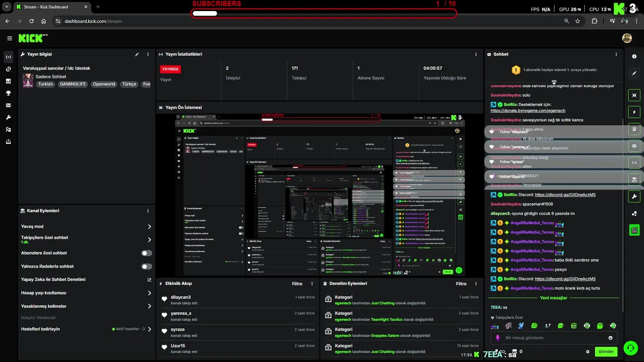Click the Sadece Sohbet category thumbnail
644x362 pixels.
pos(28,80)
